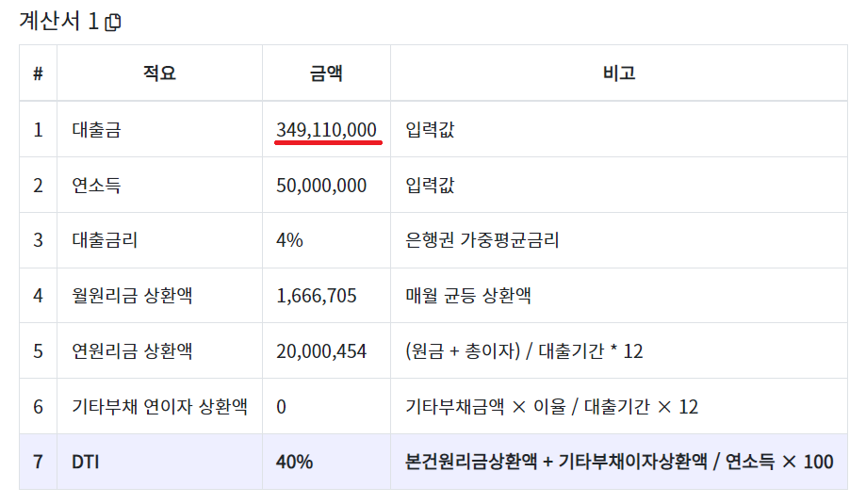This screenshot has height=504, width=866.
Task: Click row number 3 cell
Action: (x=38, y=240)
